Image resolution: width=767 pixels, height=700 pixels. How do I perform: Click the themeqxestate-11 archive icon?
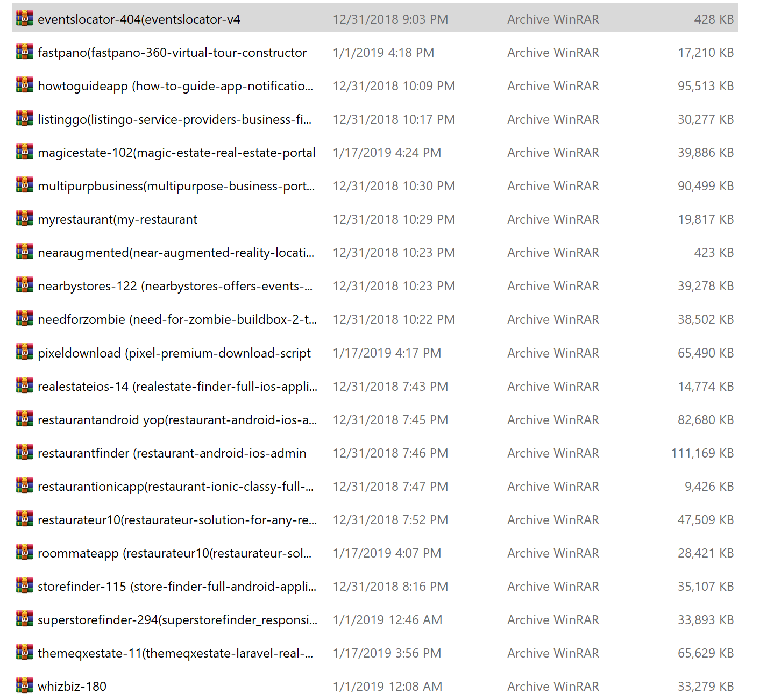point(25,652)
